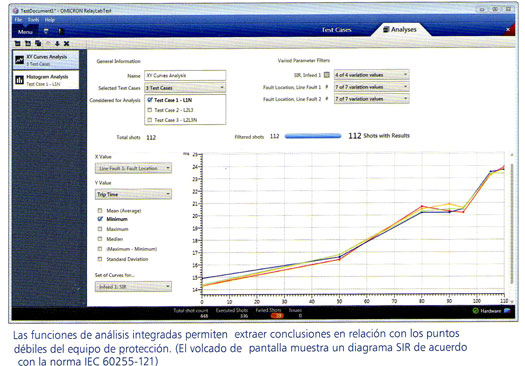The height and width of the screenshot is (366, 525).
Task: Click the Name input field
Action: 185,75
